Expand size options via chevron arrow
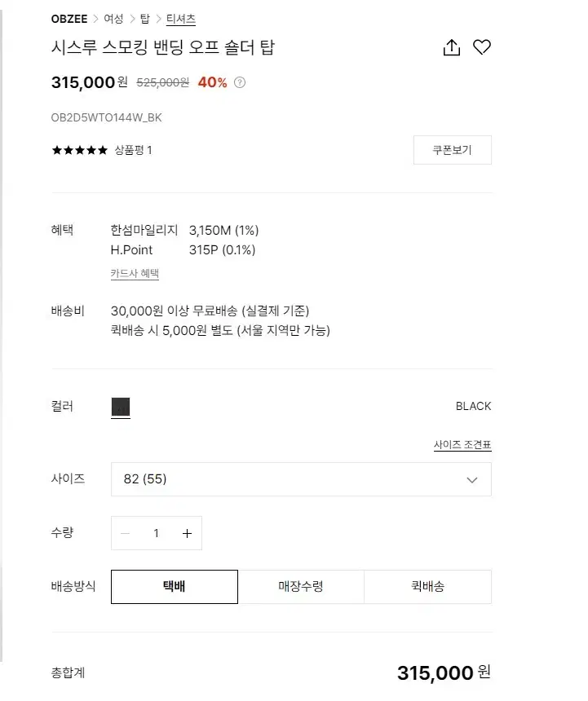The width and height of the screenshot is (588, 701). point(471,480)
